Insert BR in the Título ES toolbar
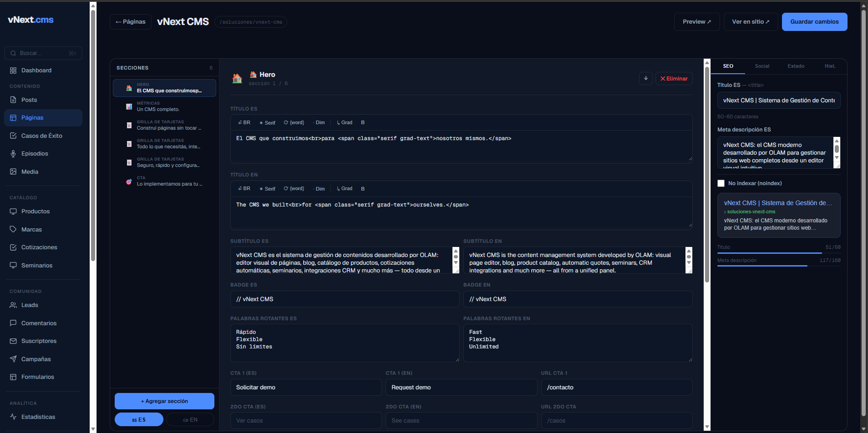The width and height of the screenshot is (868, 433). tap(244, 123)
